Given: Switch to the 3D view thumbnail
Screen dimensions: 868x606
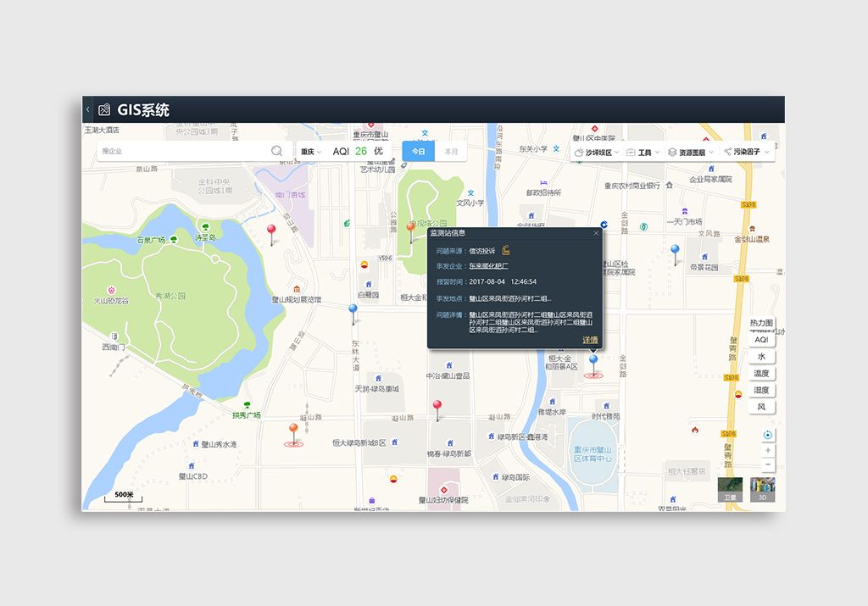Looking at the screenshot, I should coord(762,490).
